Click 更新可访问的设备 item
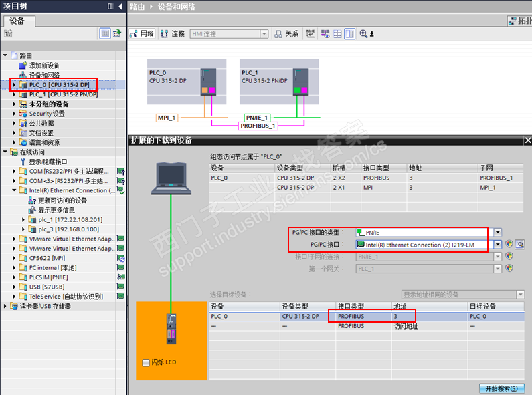Viewport: 532px width, 395px height. [x=62, y=201]
